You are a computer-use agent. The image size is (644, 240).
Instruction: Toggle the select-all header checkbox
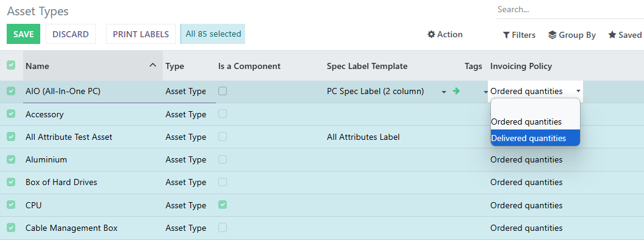(x=11, y=65)
